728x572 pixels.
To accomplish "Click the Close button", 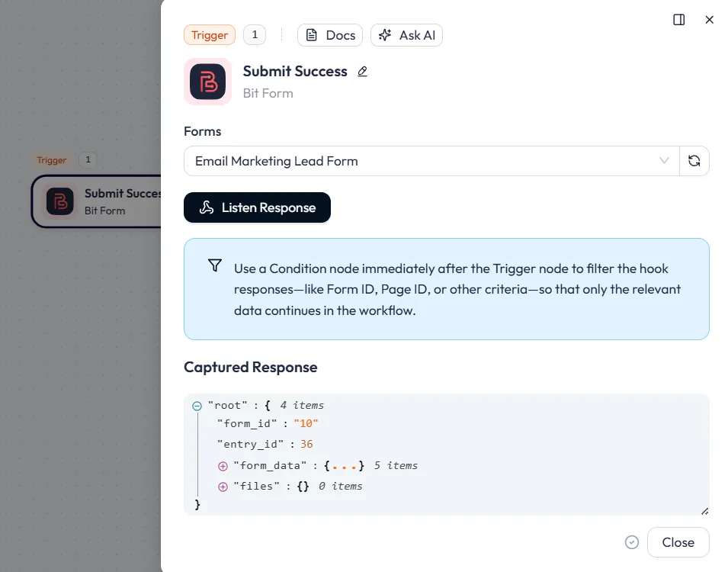I will (678, 542).
